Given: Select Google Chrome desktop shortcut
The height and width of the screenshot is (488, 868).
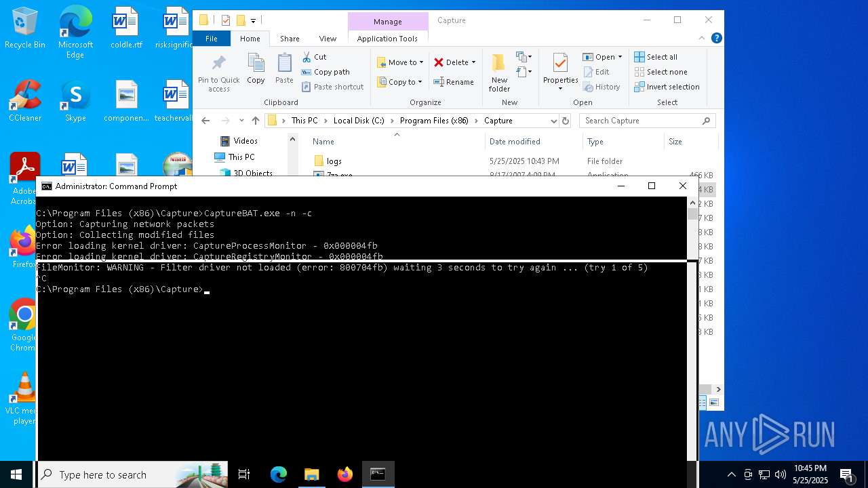Looking at the screenshot, I should (x=24, y=325).
